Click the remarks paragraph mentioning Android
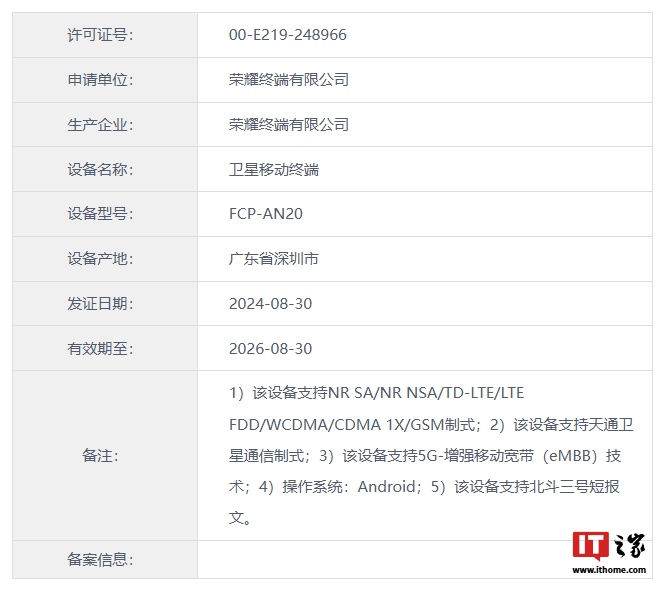663x589 pixels. [x=430, y=455]
